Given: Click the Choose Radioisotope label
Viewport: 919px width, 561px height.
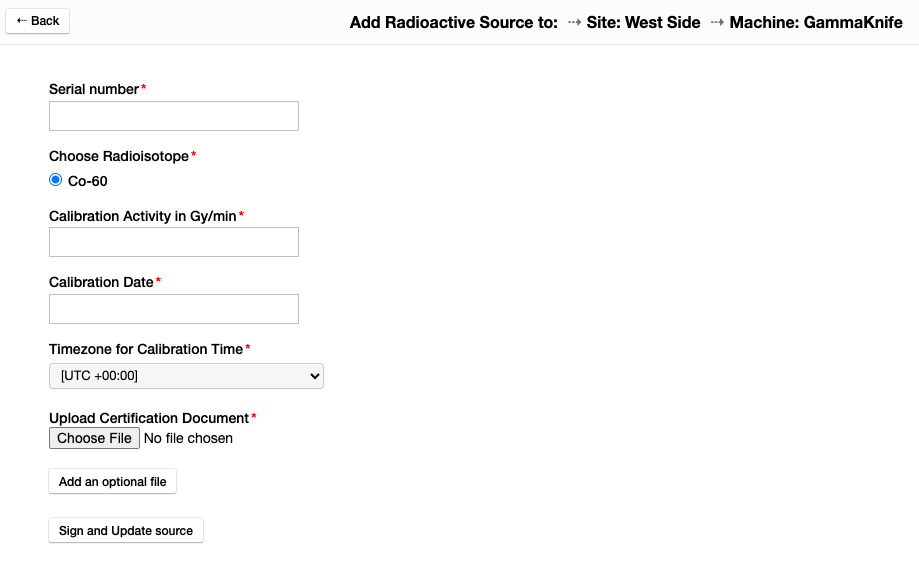Looking at the screenshot, I should point(119,156).
